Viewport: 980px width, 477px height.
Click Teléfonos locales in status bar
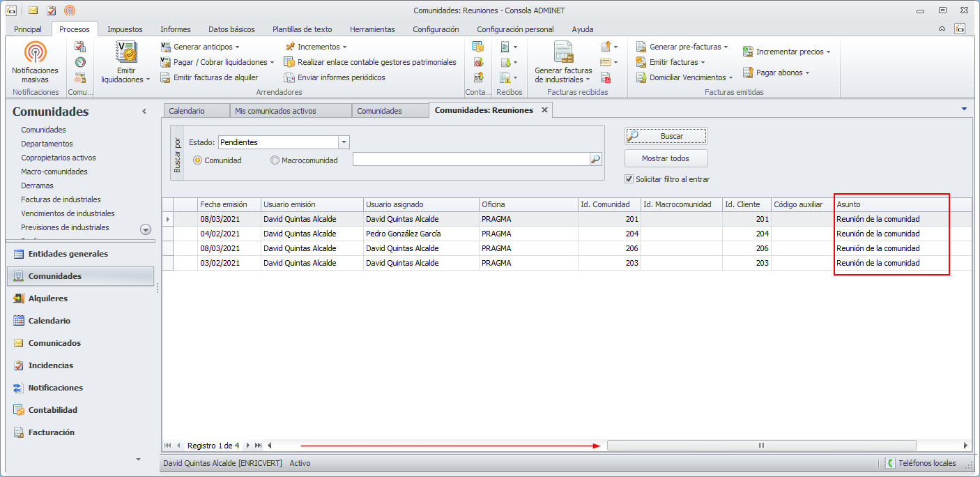pyautogui.click(x=921, y=463)
